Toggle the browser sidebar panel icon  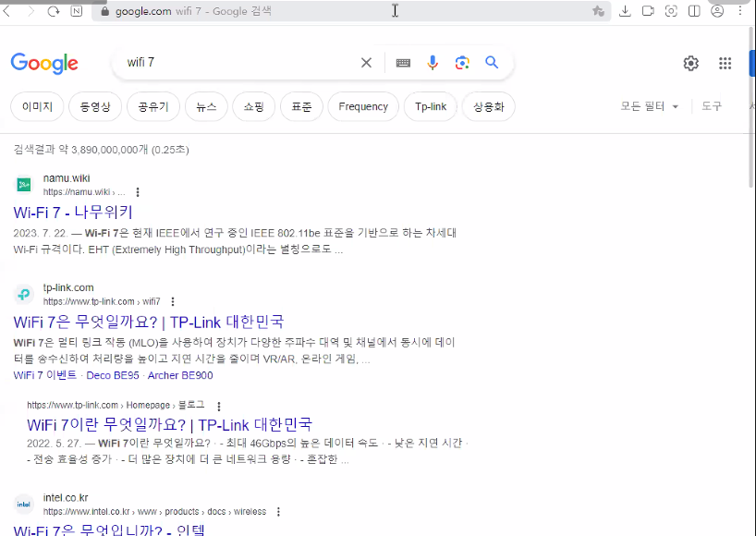(x=694, y=11)
